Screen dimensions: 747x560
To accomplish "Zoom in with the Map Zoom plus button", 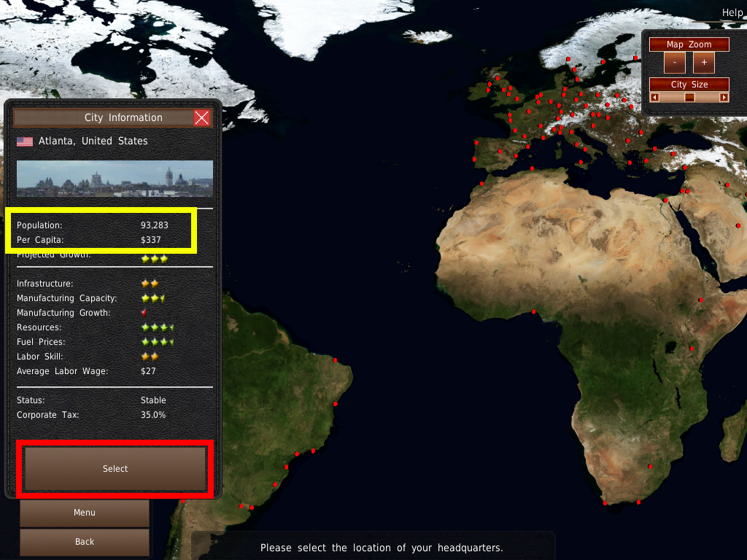I will [704, 63].
